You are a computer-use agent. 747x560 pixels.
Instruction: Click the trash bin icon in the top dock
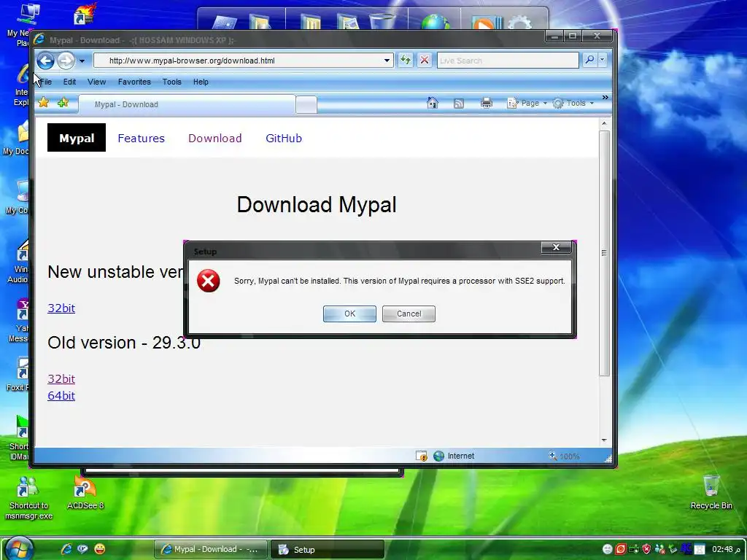click(x=382, y=21)
